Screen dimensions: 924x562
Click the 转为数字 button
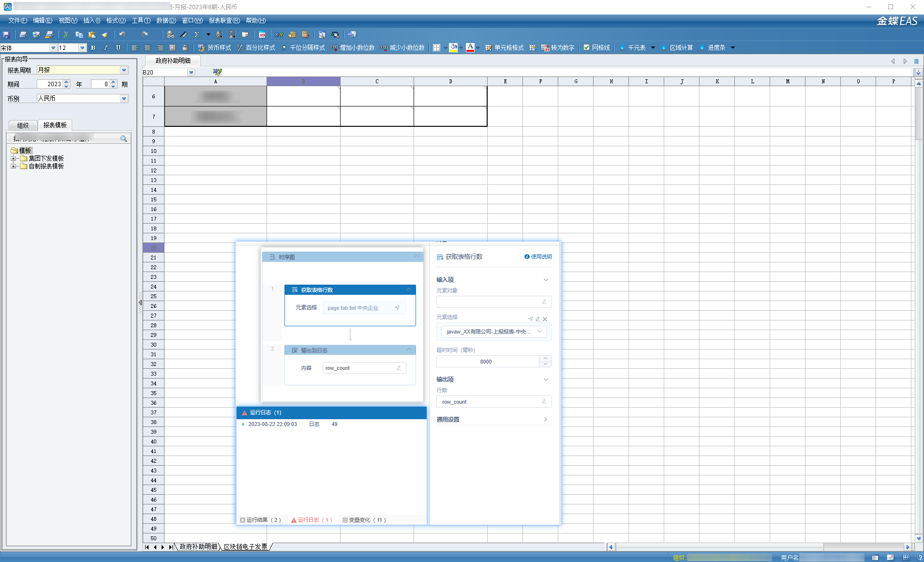pyautogui.click(x=558, y=47)
